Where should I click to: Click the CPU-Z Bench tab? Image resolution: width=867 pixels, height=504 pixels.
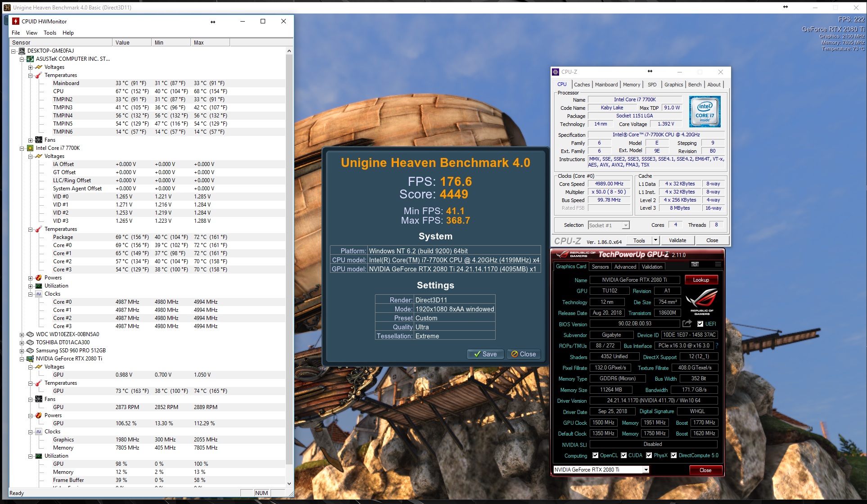point(695,85)
